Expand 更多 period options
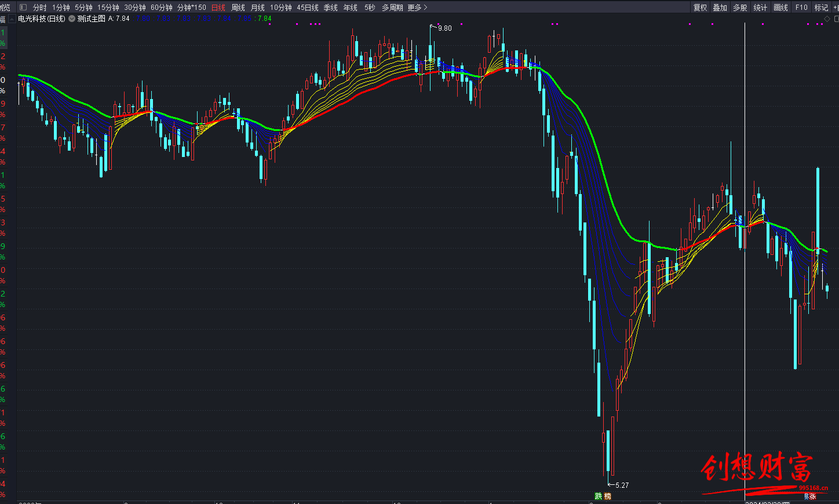Screen dimensions: 839x504 pyautogui.click(x=417, y=8)
